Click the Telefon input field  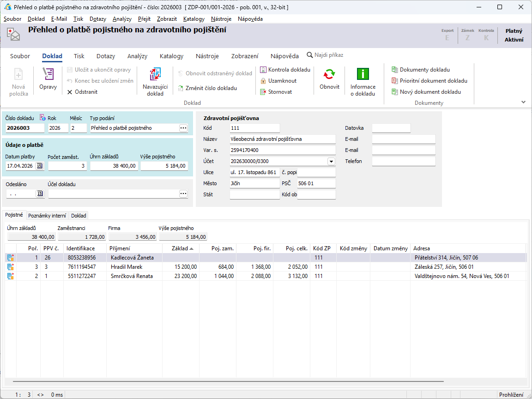(404, 161)
